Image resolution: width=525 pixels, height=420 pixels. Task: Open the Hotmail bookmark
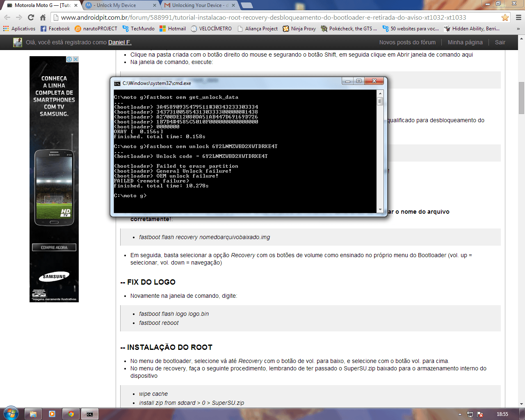173,29
